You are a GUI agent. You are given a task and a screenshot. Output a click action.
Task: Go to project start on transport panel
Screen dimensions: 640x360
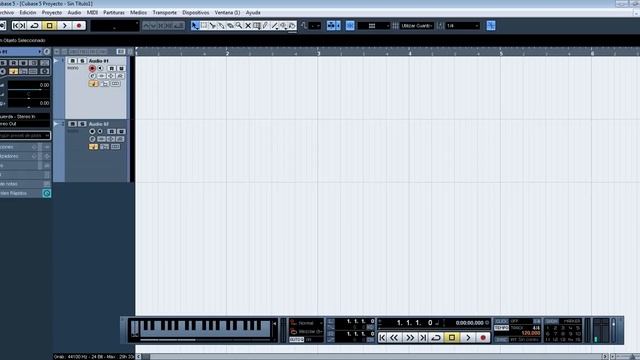coord(382,338)
